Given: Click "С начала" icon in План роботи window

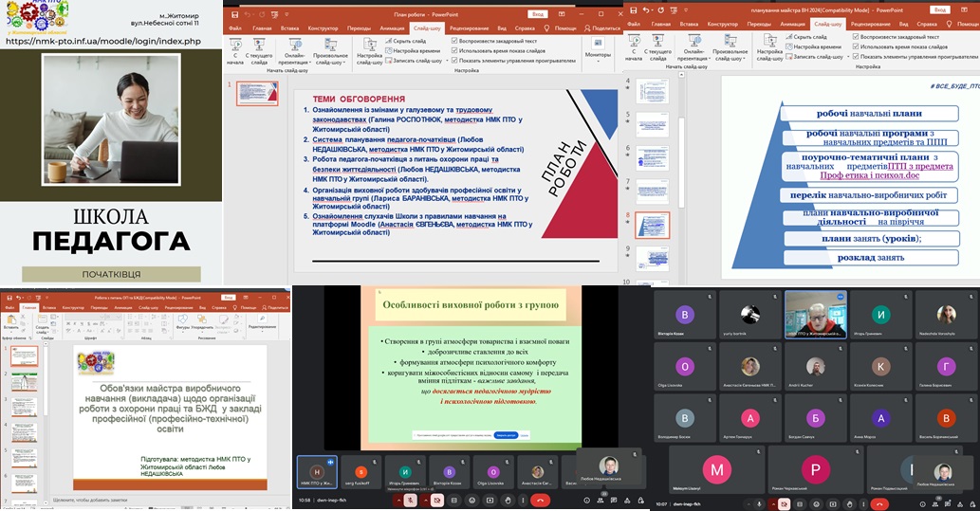Looking at the screenshot, I should pyautogui.click(x=237, y=47).
